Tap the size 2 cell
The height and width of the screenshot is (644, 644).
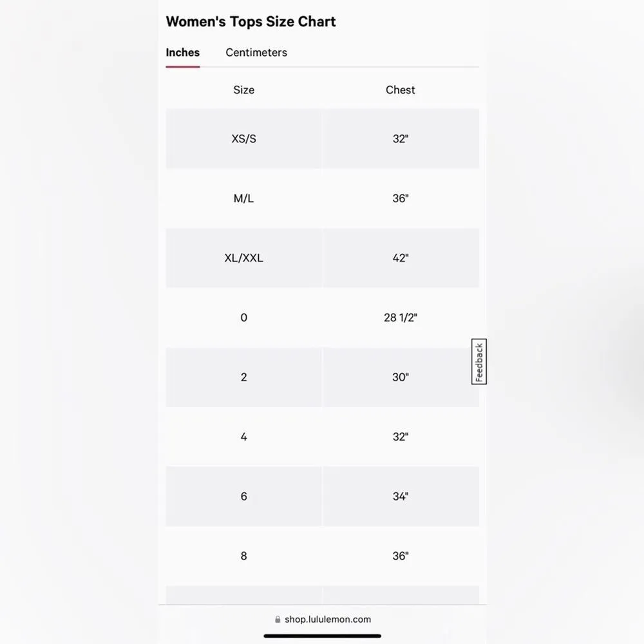[x=243, y=377]
